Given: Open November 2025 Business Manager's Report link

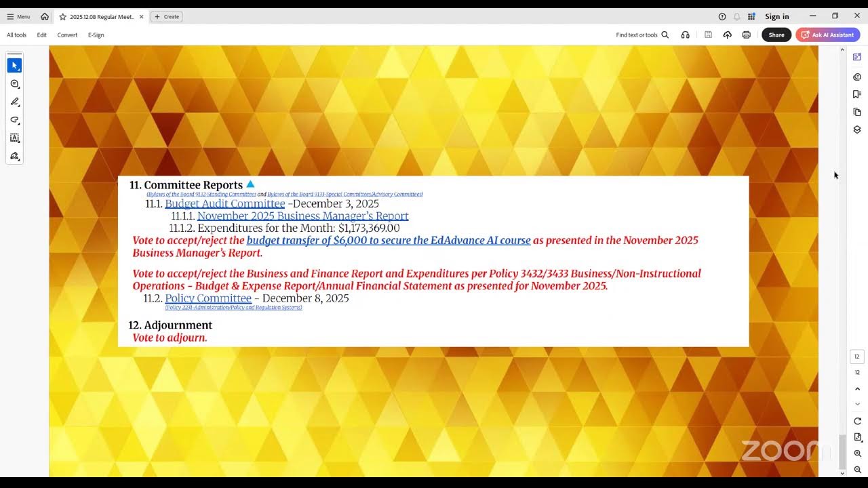Looking at the screenshot, I should pos(302,216).
